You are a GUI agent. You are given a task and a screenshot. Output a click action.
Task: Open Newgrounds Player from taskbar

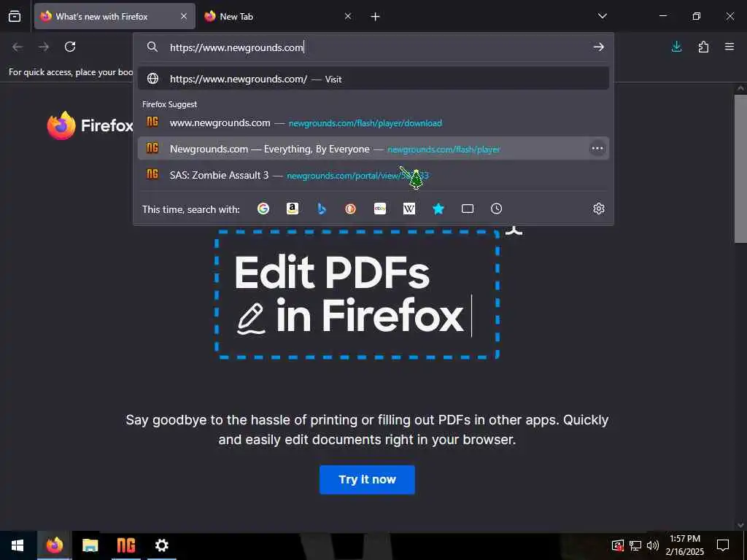pos(126,545)
